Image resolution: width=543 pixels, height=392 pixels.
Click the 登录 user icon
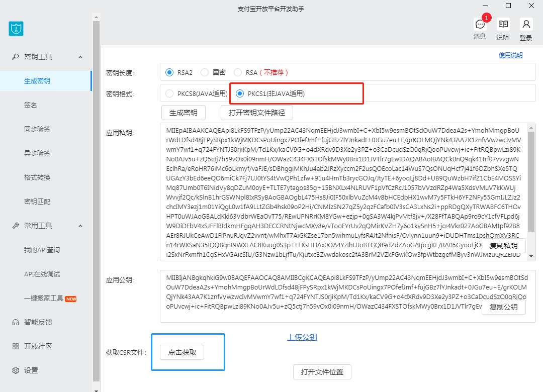coord(526,24)
